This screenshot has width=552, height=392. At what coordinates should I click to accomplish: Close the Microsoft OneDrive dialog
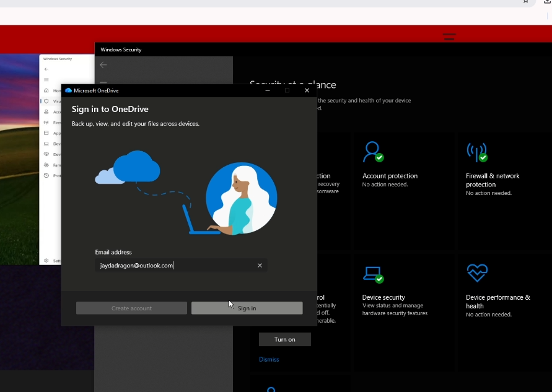pyautogui.click(x=307, y=90)
